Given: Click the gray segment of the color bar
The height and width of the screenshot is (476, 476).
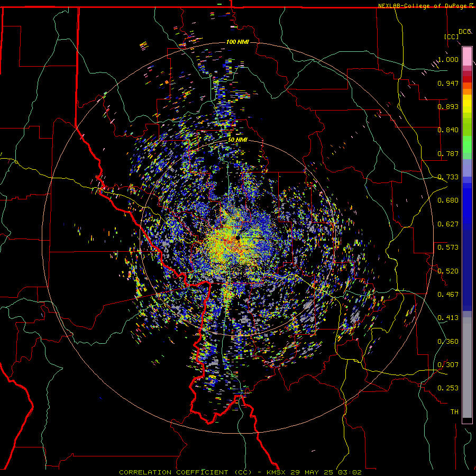Looking at the screenshot, I should (467, 368).
